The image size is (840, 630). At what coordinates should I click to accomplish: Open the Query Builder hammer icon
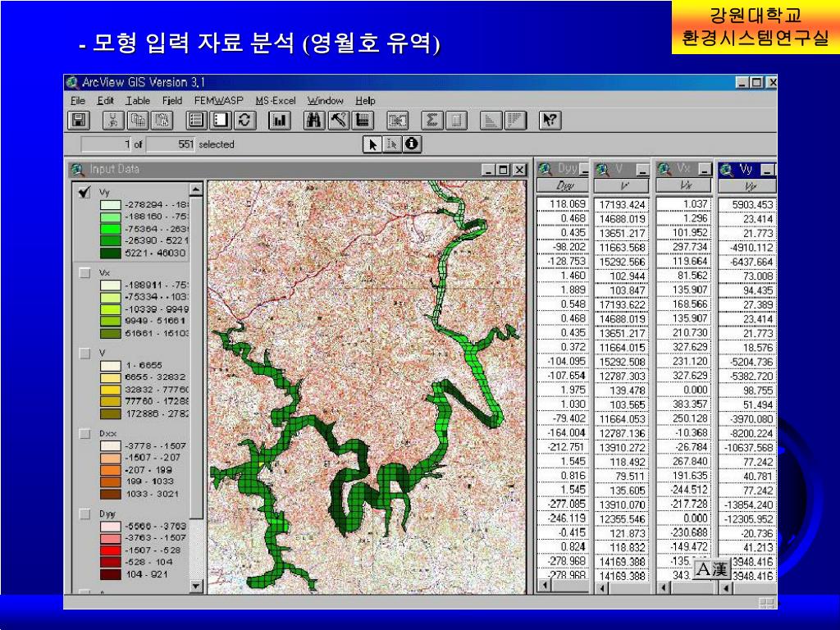[x=339, y=120]
